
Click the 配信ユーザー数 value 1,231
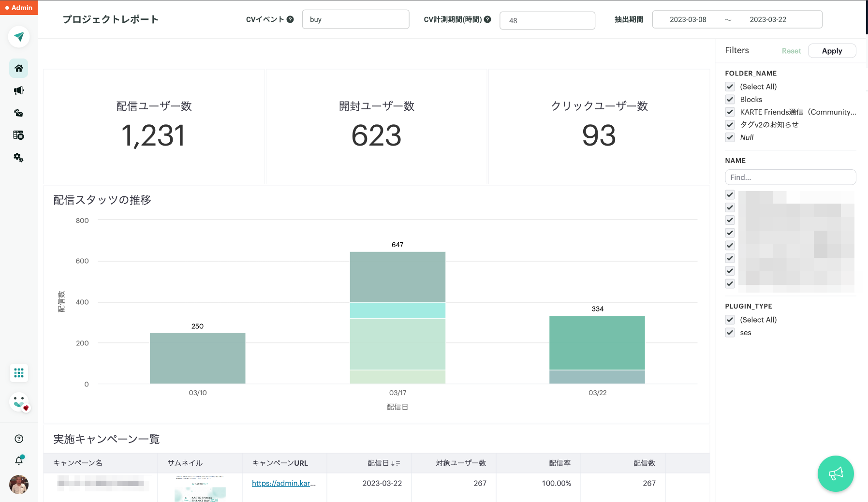click(154, 135)
